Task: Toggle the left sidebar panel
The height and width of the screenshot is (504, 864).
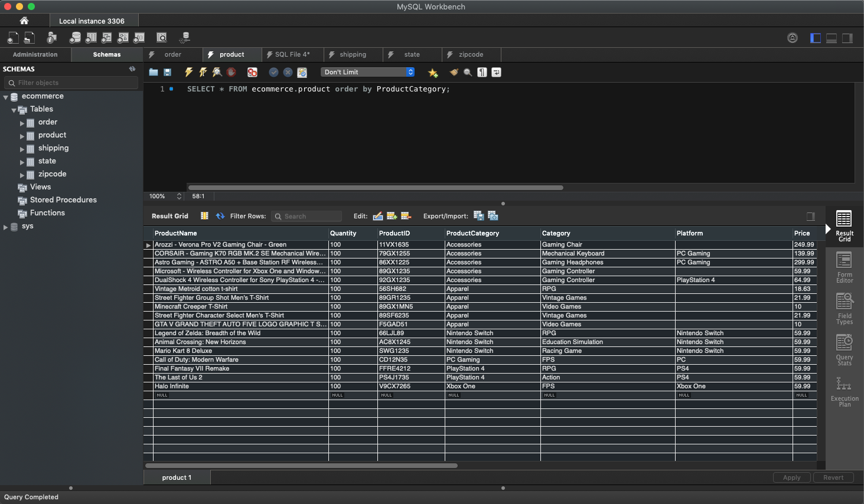Action: (816, 38)
